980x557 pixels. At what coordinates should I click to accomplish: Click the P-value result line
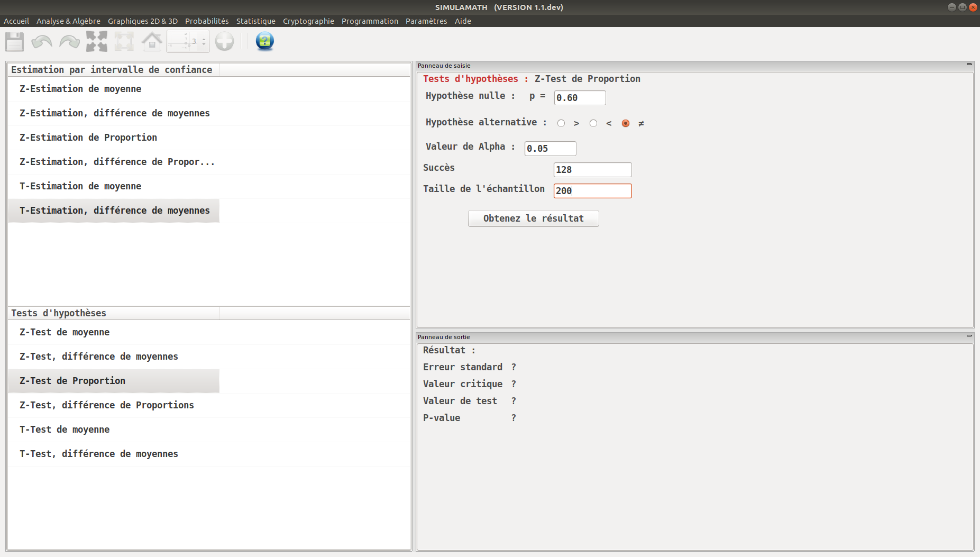(470, 418)
